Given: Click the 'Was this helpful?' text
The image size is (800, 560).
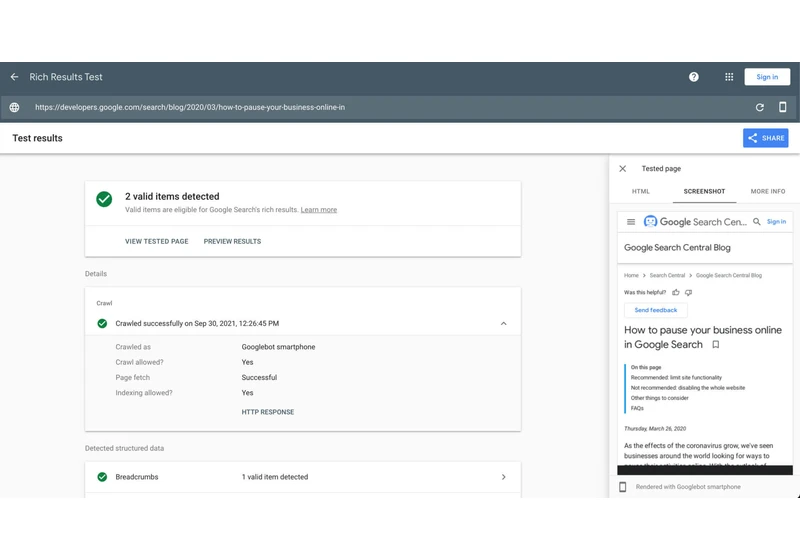Looking at the screenshot, I should coord(645,292).
